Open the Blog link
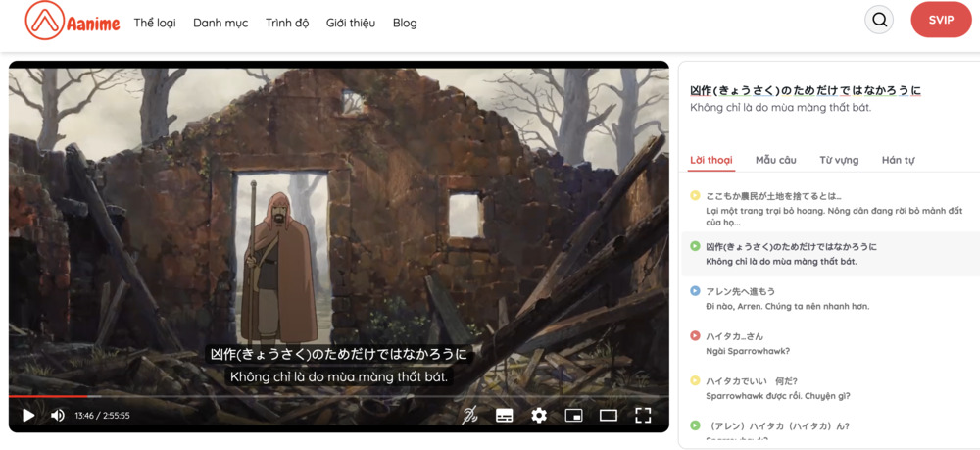Image resolution: width=980 pixels, height=450 pixels. pyautogui.click(x=405, y=23)
